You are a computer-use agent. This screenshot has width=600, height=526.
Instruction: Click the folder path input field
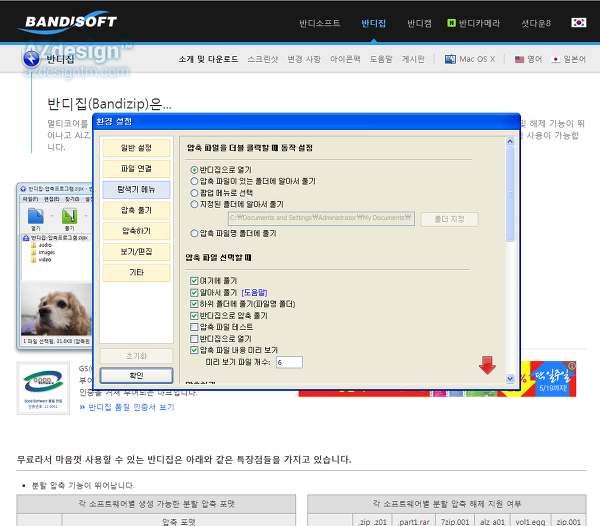321,218
